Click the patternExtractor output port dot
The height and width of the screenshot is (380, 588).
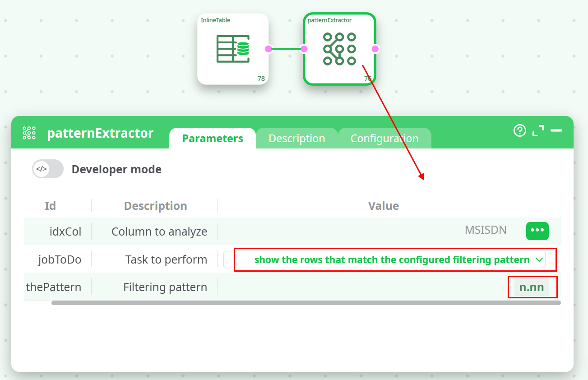(375, 49)
